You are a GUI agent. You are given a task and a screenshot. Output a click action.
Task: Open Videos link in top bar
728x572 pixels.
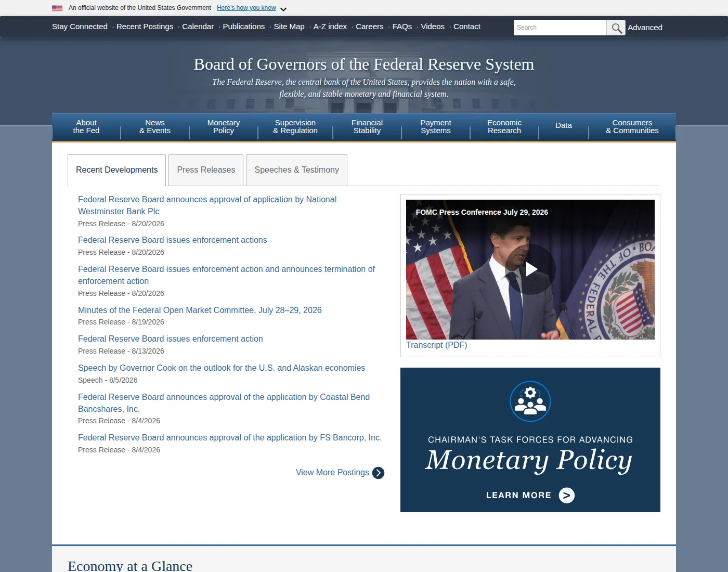(x=433, y=27)
